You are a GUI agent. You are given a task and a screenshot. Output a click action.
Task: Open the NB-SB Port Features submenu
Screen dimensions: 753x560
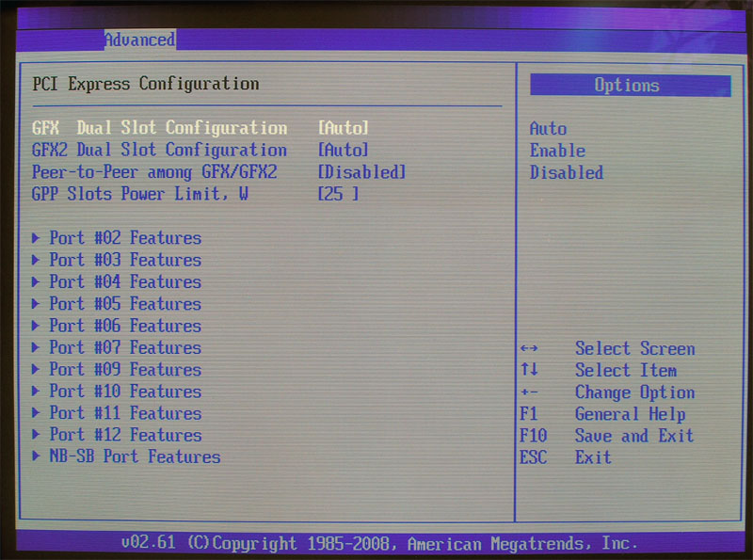tap(135, 456)
